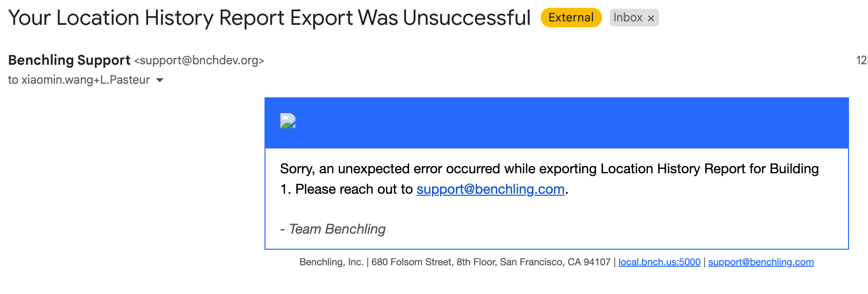This screenshot has width=868, height=294.
Task: Click the timestamp at the message's right edge
Action: pyautogui.click(x=862, y=60)
